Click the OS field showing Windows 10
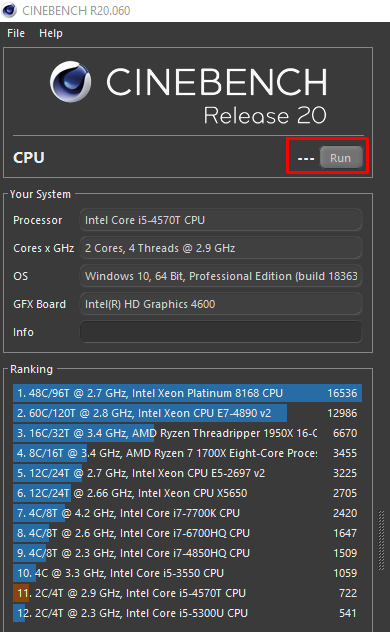The width and height of the screenshot is (390, 632). click(221, 276)
